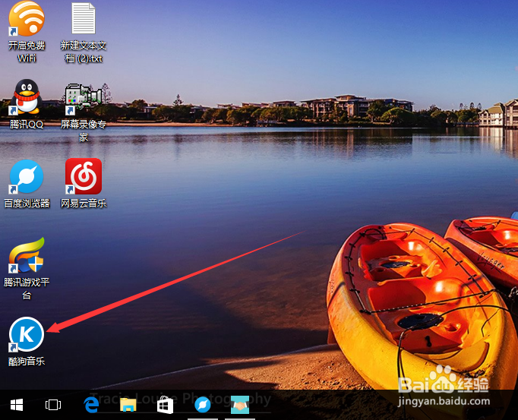Launch the 腾讯QQ penguin shortcut

[27, 97]
